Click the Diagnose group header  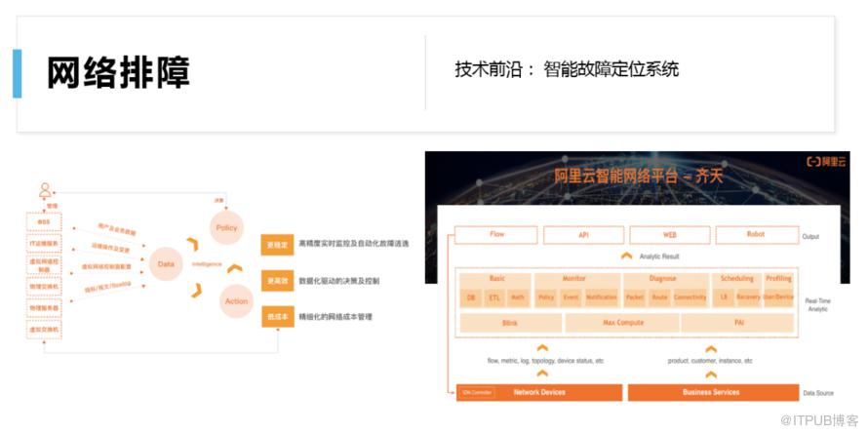[662, 278]
